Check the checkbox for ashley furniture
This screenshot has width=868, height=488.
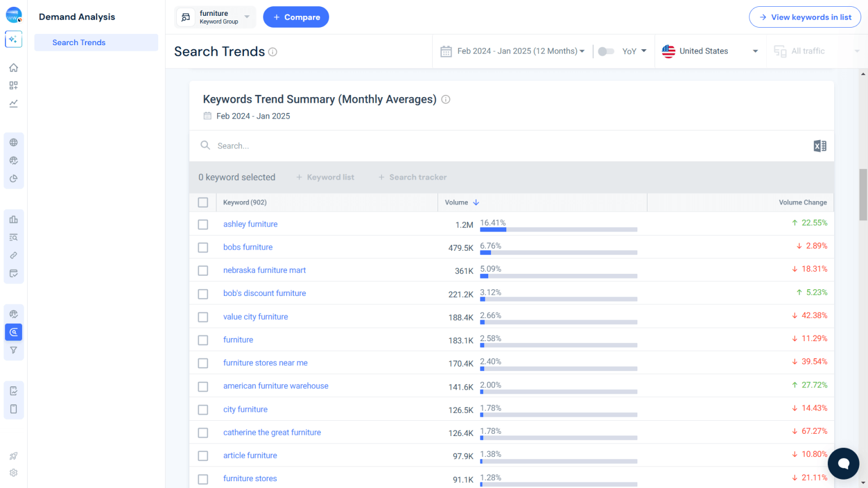coord(203,224)
